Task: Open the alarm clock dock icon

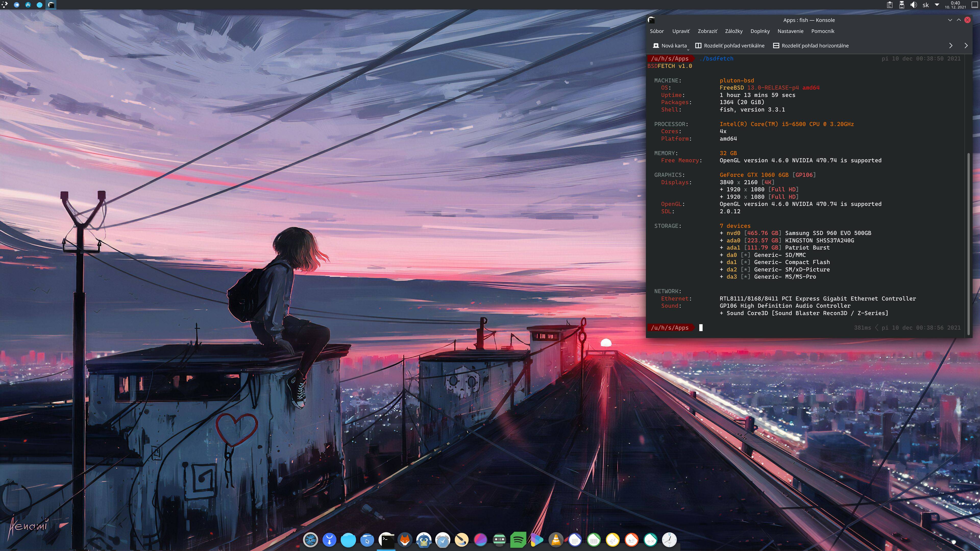Action: tap(443, 540)
